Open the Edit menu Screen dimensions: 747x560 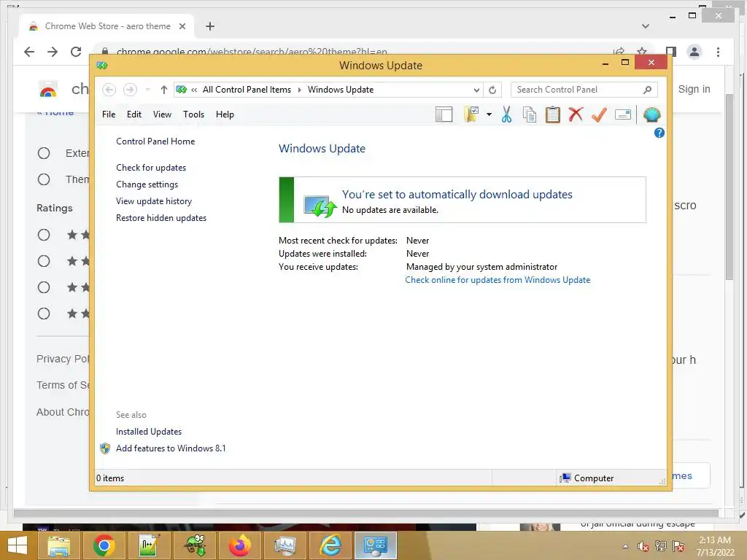click(134, 114)
